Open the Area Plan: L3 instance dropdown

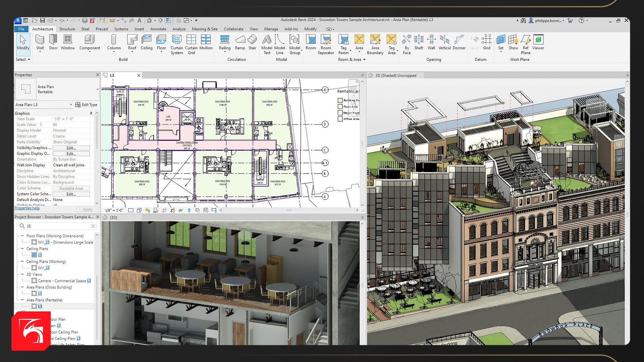click(x=70, y=105)
